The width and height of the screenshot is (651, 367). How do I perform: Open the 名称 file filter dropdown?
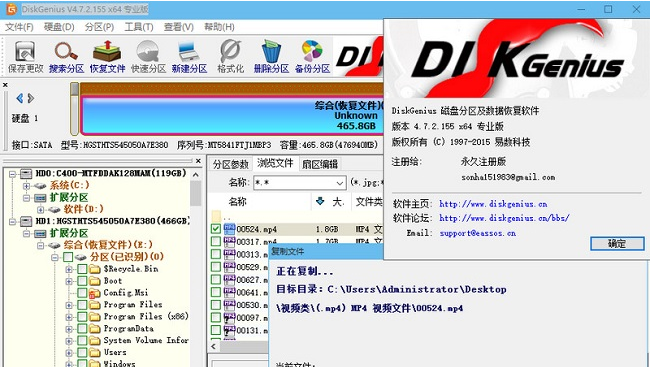click(x=339, y=183)
